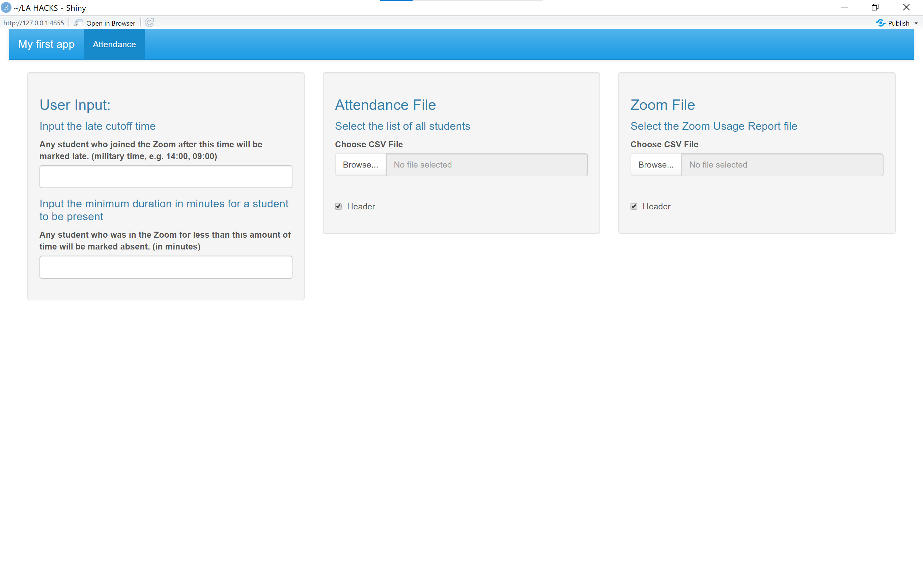Click the RStudio R logo in title bar
Screen dimensions: 923x588
tap(6, 7)
